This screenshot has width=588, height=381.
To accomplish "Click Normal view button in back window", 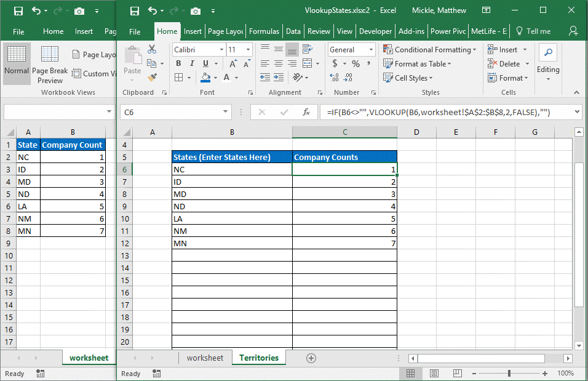I will click(17, 63).
